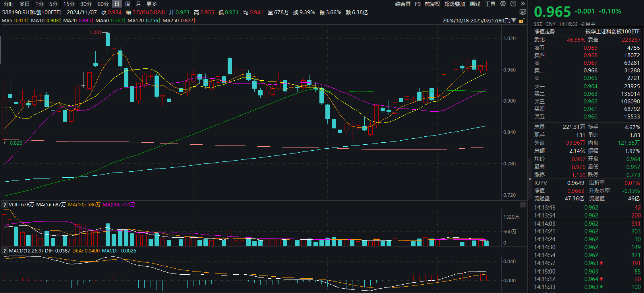The image size is (644, 293).
Task: Click fund name 银华上证科创100ETF
Action: coord(613,31)
